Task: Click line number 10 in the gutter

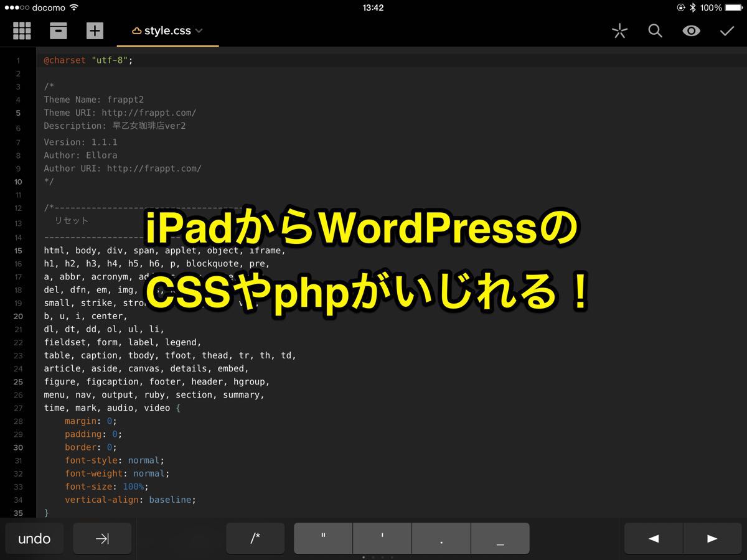Action: (18, 182)
